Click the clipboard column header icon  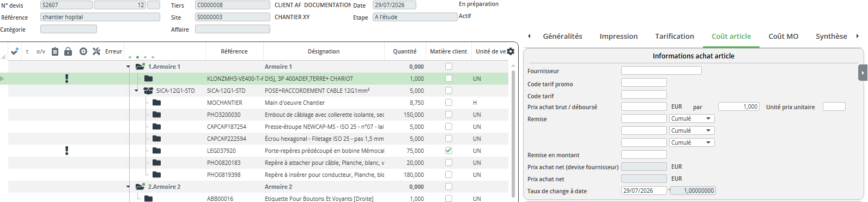point(55,51)
